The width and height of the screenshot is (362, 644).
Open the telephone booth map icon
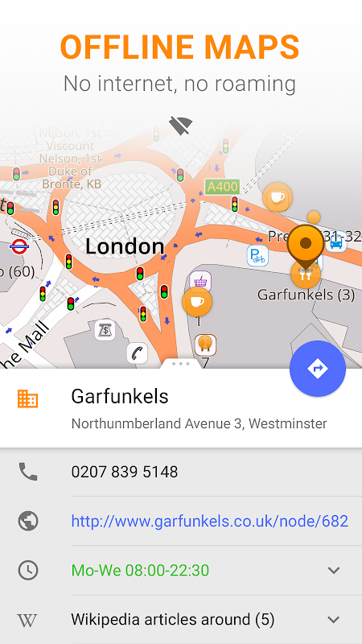[x=137, y=353]
